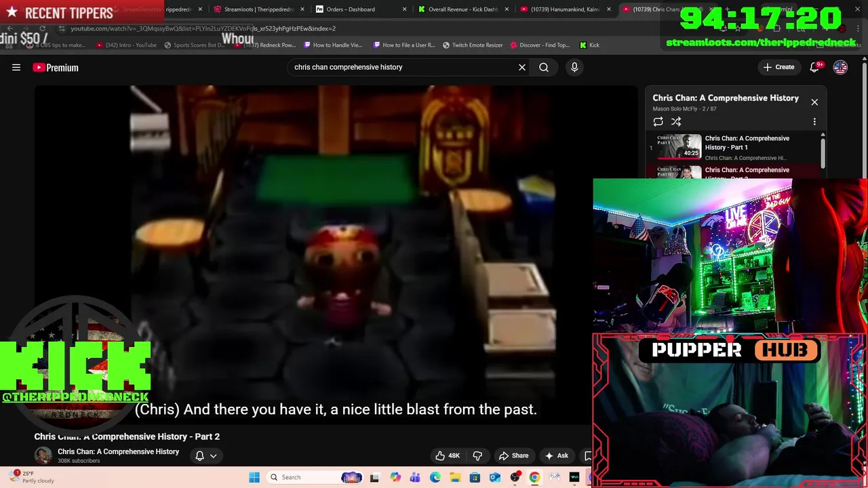868x488 pixels.
Task: Open File Explorer from taskbar
Action: click(455, 477)
